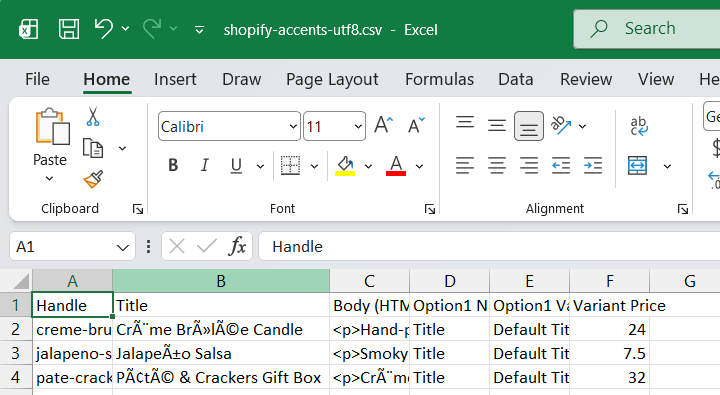Click inside the Search box

tap(647, 28)
